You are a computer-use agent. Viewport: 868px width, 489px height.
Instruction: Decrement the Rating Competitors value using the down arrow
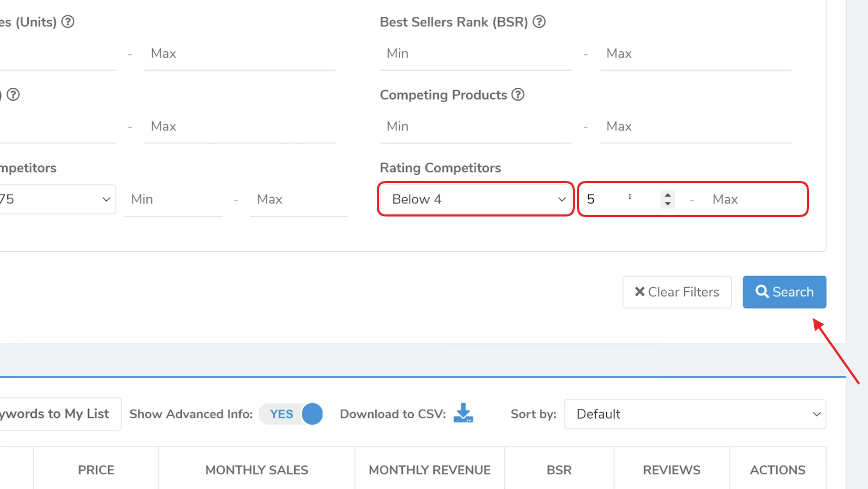667,204
